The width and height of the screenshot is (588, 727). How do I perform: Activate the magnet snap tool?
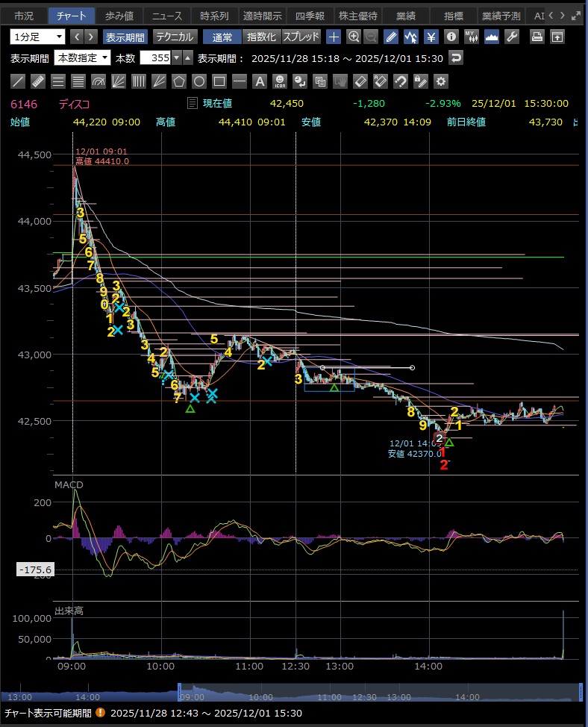tap(401, 81)
